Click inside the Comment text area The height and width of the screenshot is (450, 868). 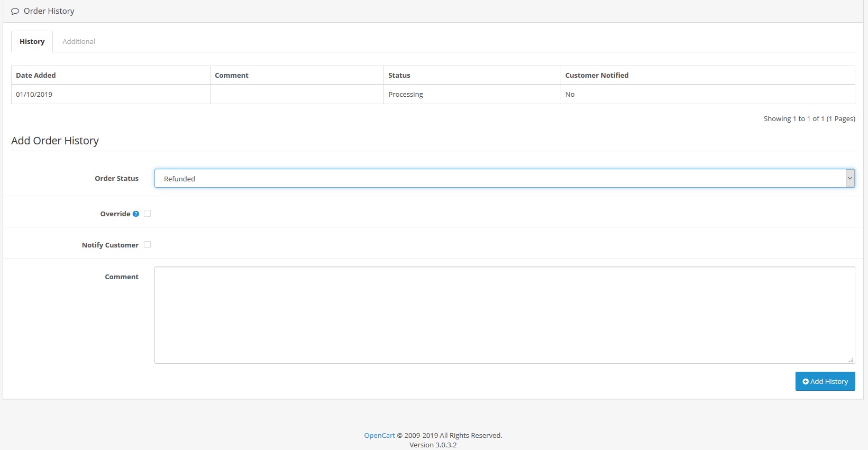(x=504, y=315)
